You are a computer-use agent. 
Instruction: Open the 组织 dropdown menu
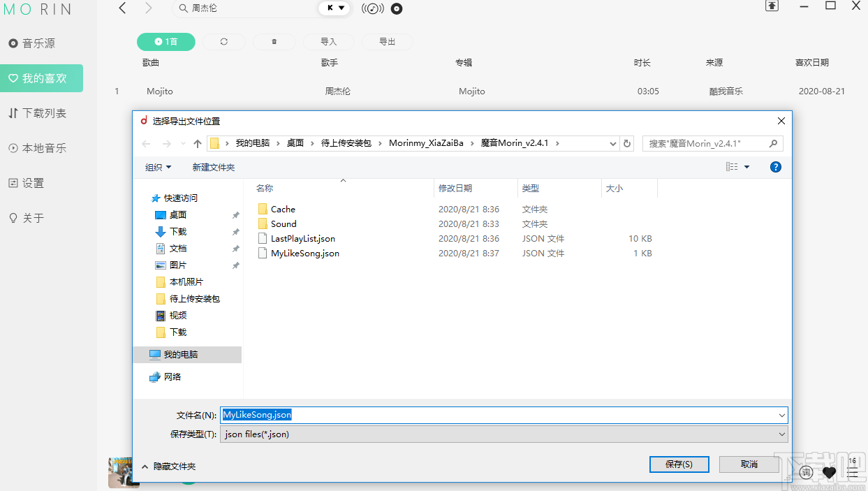pyautogui.click(x=158, y=168)
